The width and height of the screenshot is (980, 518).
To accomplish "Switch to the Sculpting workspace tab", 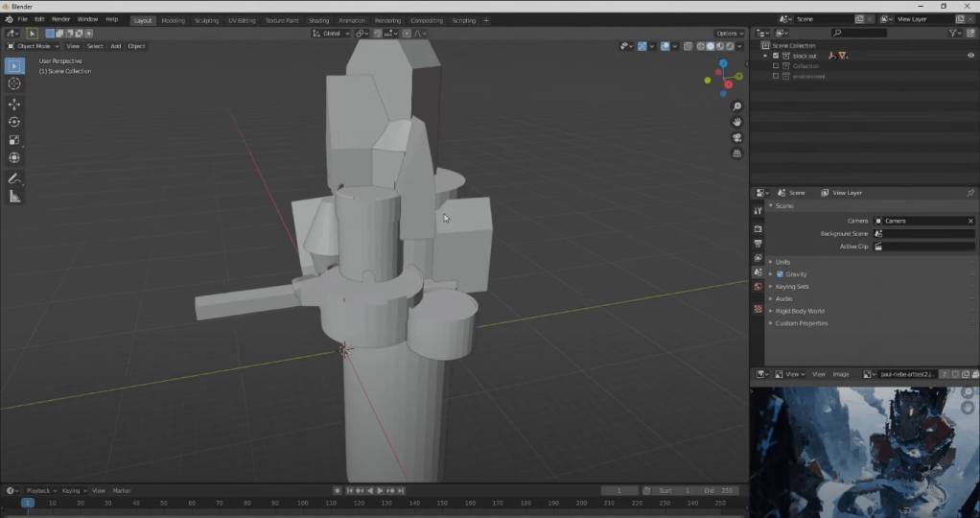I will point(206,20).
